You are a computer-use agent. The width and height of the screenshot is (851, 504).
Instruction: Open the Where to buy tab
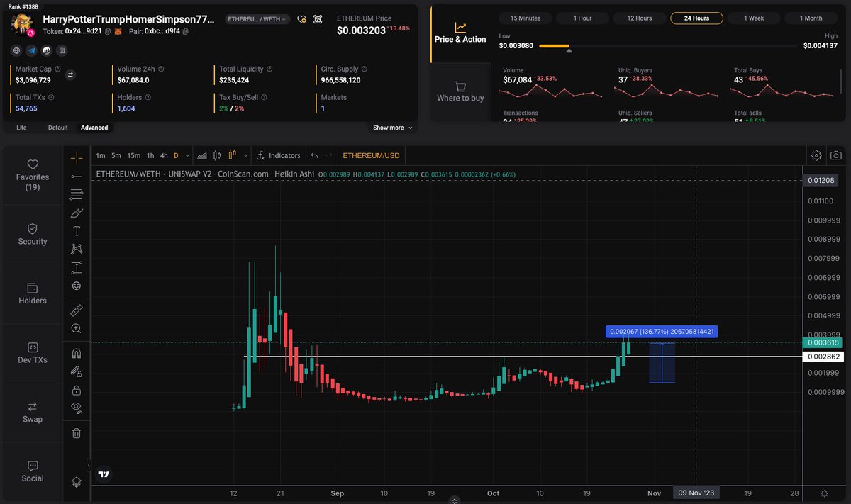point(460,91)
